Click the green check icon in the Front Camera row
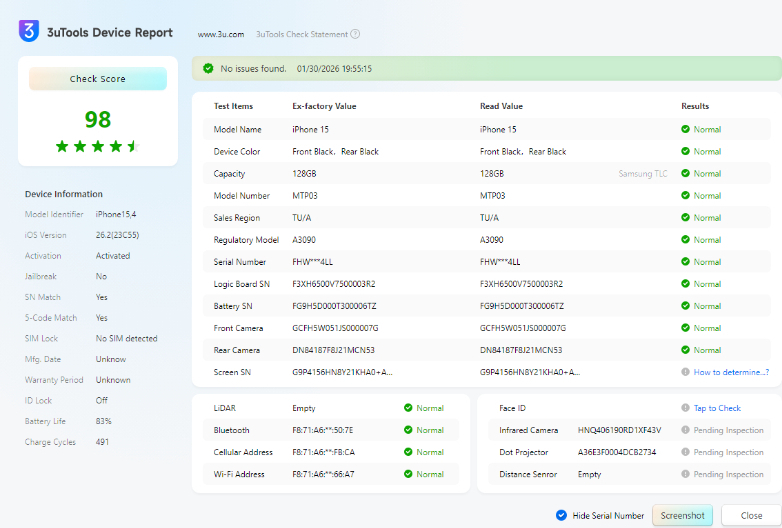This screenshot has width=782, height=528. pyautogui.click(x=685, y=328)
